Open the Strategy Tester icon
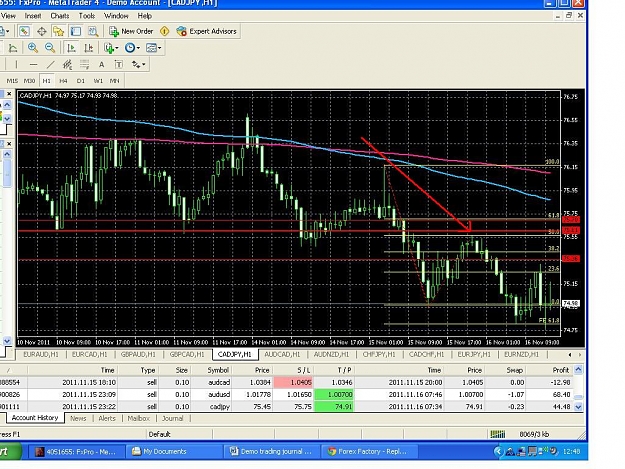The width and height of the screenshot is (625, 469). (x=93, y=31)
